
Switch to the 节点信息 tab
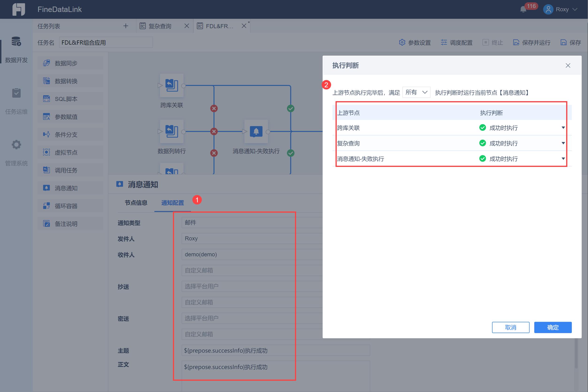click(136, 203)
